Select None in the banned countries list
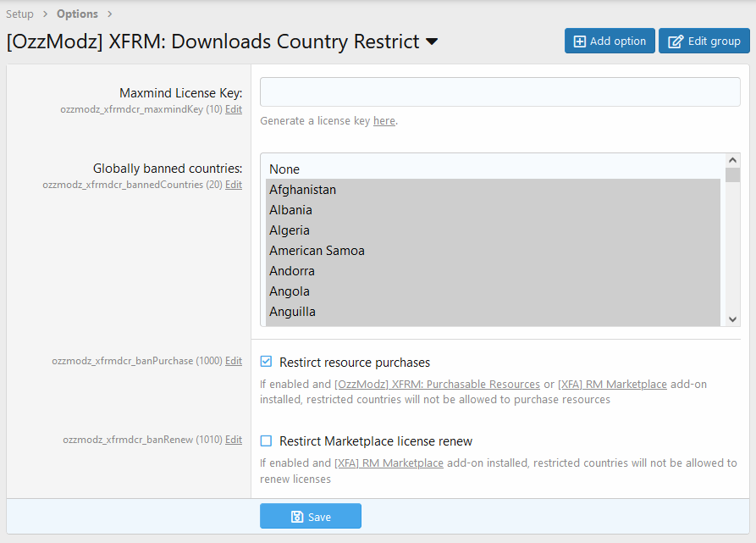 pyautogui.click(x=284, y=169)
